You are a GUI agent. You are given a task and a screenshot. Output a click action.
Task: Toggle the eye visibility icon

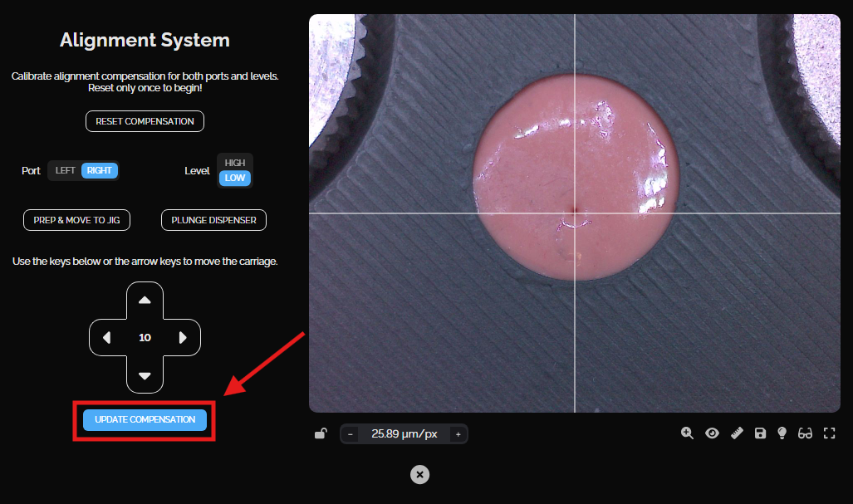click(712, 433)
